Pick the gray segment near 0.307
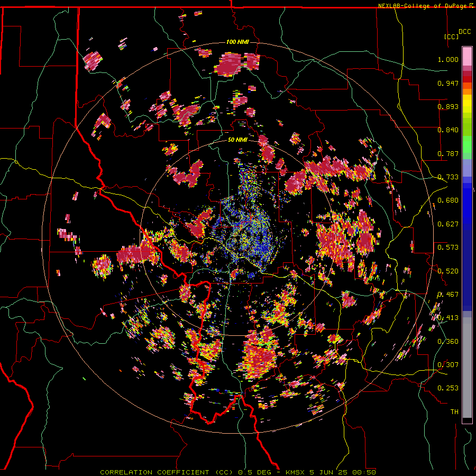 pyautogui.click(x=467, y=368)
